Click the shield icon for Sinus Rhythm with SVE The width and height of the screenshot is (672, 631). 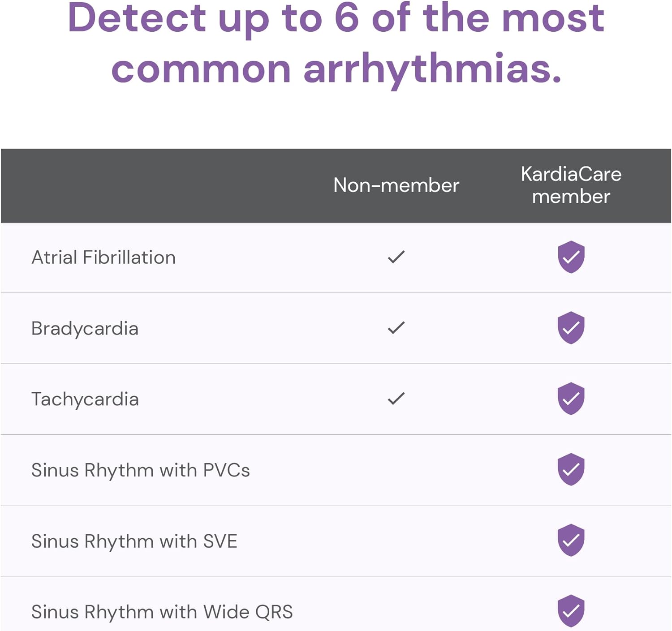(571, 540)
